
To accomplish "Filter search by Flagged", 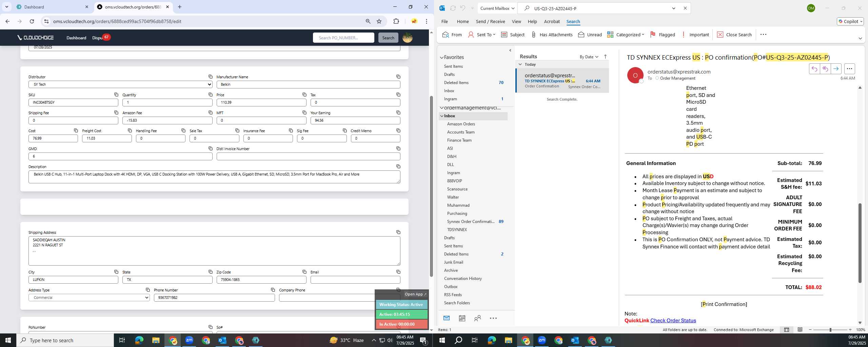I will (663, 35).
